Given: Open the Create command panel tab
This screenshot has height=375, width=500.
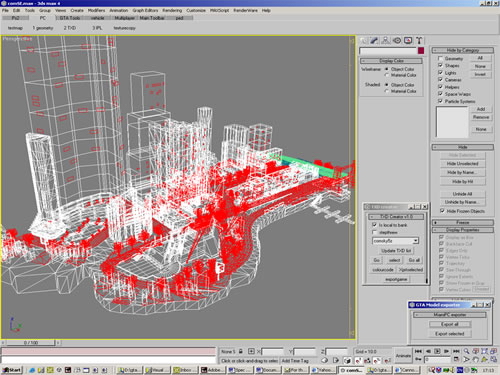Looking at the screenshot, I should coord(363,41).
